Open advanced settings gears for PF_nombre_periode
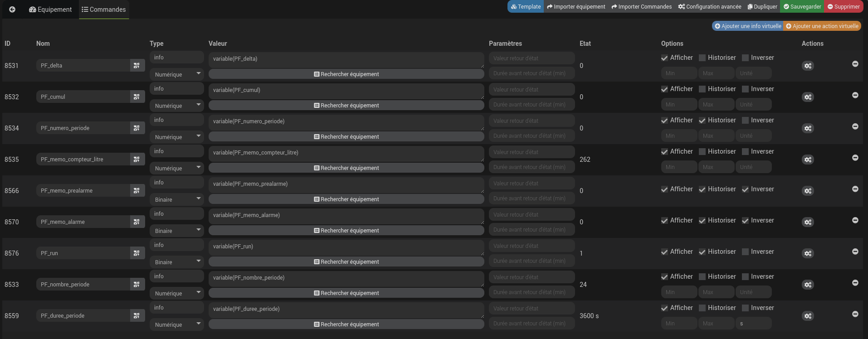Screen dimensions: 868x339 tap(808, 285)
